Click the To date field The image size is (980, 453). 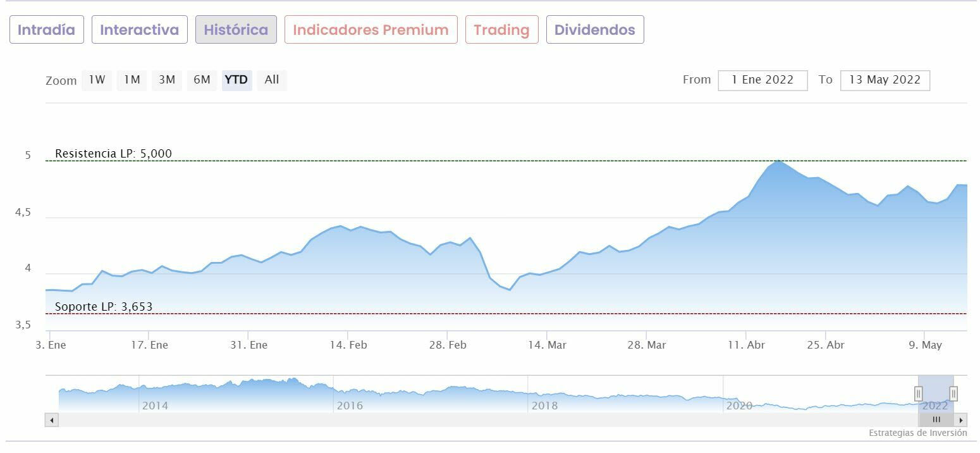click(x=885, y=80)
